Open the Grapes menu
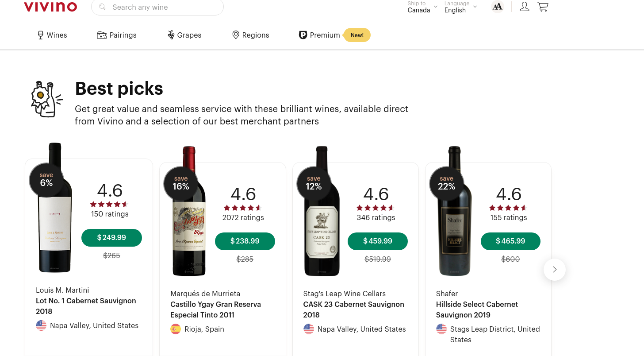Viewport: 644px width, 356px height. [x=184, y=35]
